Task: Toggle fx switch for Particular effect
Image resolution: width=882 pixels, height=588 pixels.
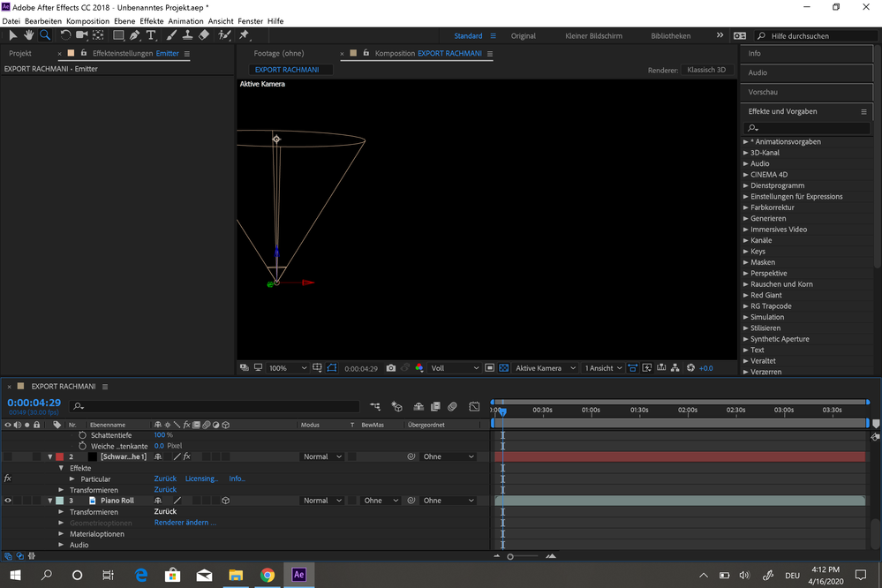Action: [x=8, y=479]
